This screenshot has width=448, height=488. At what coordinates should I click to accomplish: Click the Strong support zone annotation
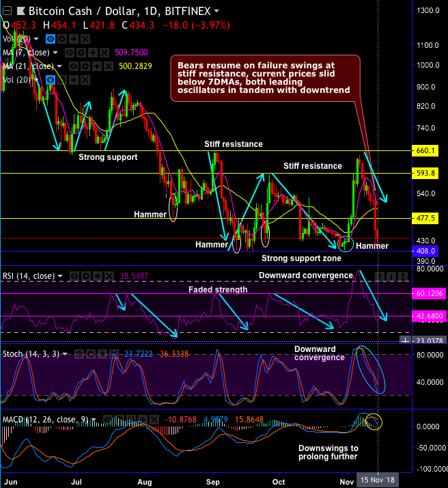point(301,258)
